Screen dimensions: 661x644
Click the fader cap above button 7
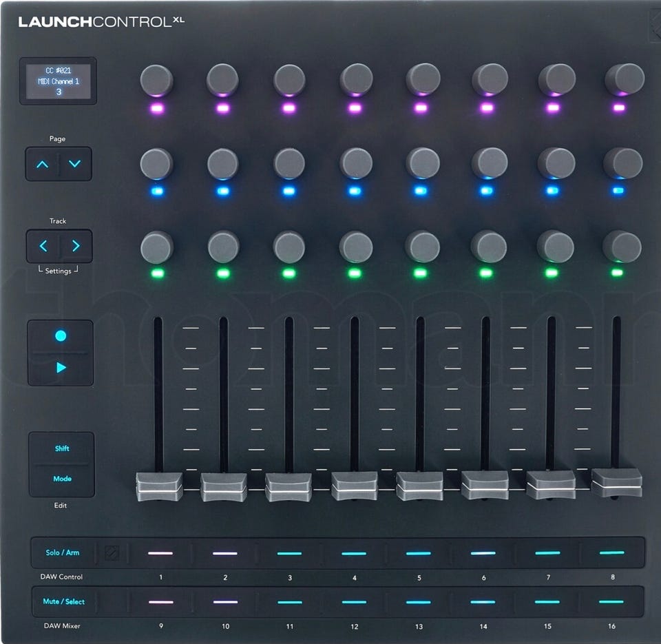[551, 485]
